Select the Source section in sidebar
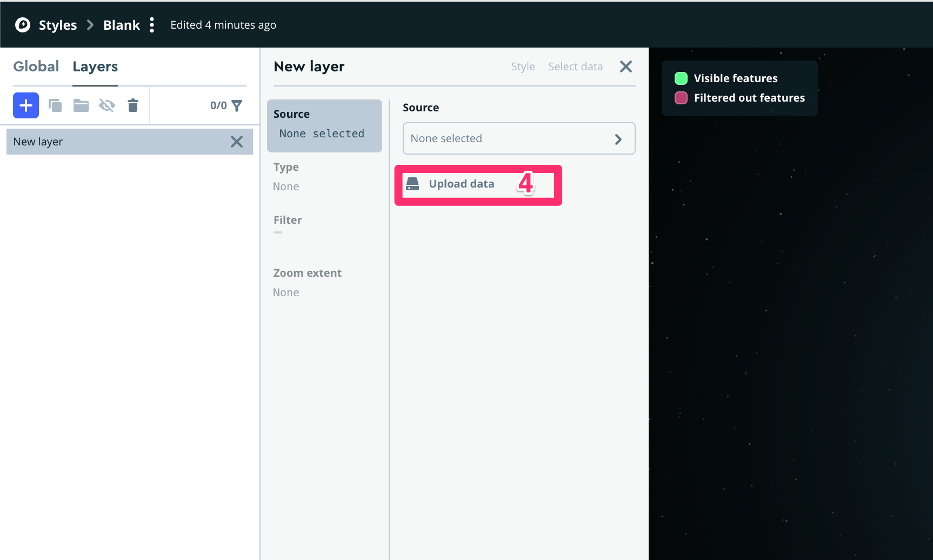This screenshot has height=560, width=933. coord(324,125)
